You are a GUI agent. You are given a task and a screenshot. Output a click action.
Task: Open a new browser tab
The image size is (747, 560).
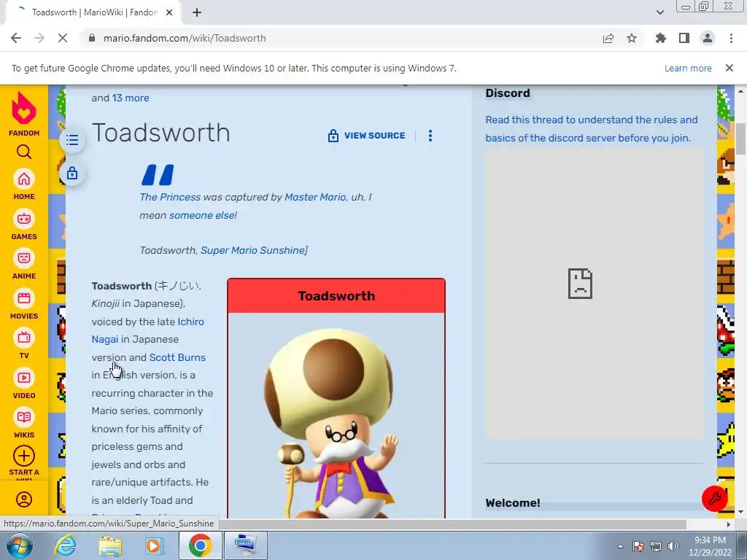point(197,12)
